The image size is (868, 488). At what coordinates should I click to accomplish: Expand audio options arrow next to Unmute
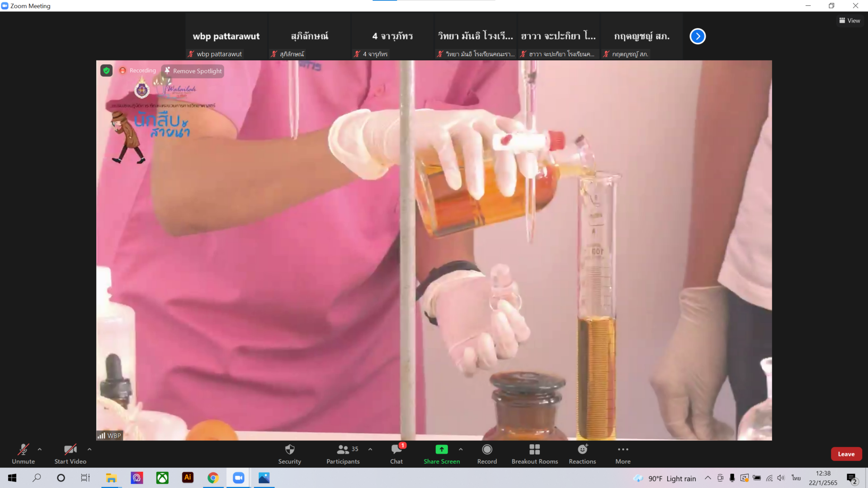[x=40, y=450]
